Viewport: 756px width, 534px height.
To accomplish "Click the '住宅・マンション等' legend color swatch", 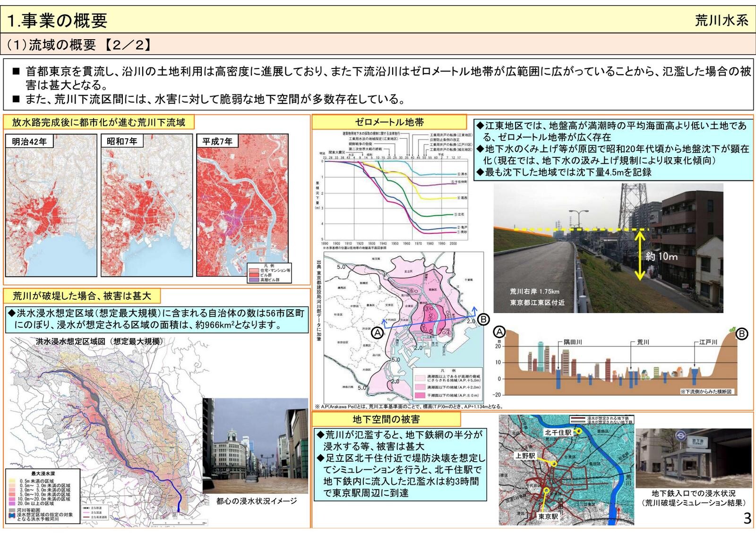I will click(254, 270).
